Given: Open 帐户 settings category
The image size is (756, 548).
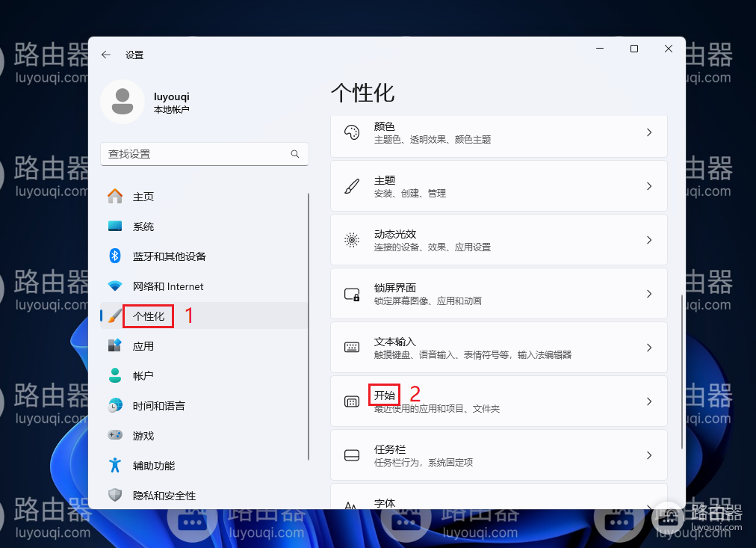Looking at the screenshot, I should [x=204, y=376].
